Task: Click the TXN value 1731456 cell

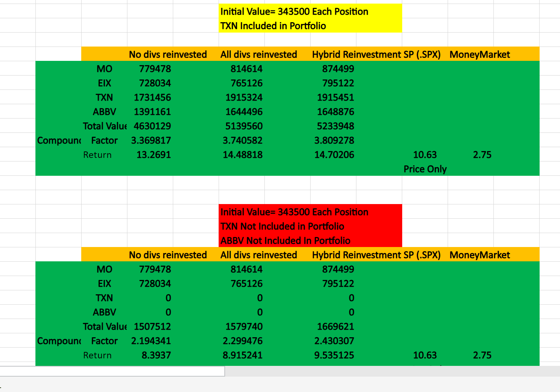Action: tap(153, 97)
